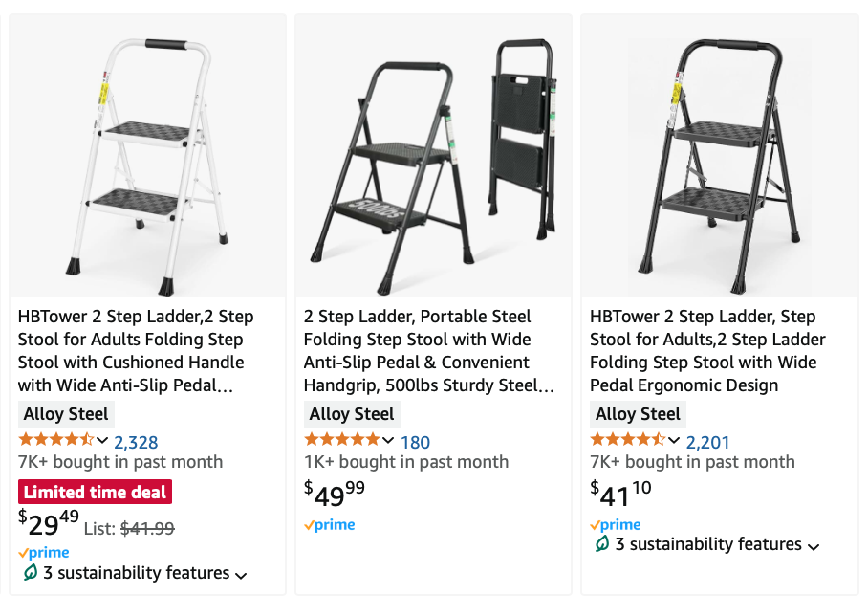
Task: Expand rating popover arrow beside 180 reviews
Action: 388,441
